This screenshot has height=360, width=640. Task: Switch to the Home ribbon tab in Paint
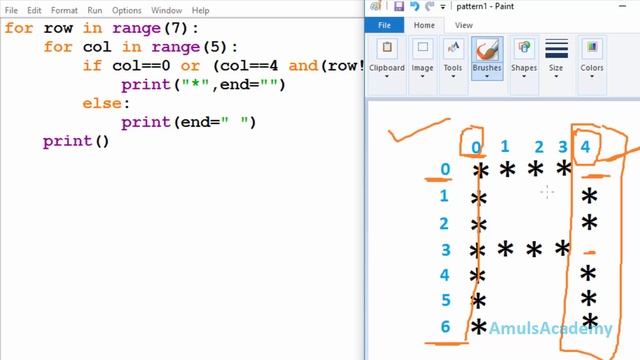424,25
